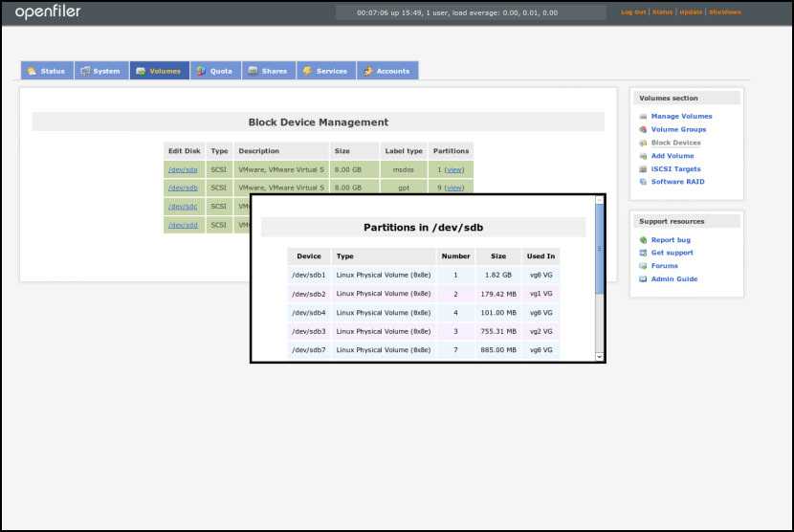Open the Quota tab

coord(214,71)
